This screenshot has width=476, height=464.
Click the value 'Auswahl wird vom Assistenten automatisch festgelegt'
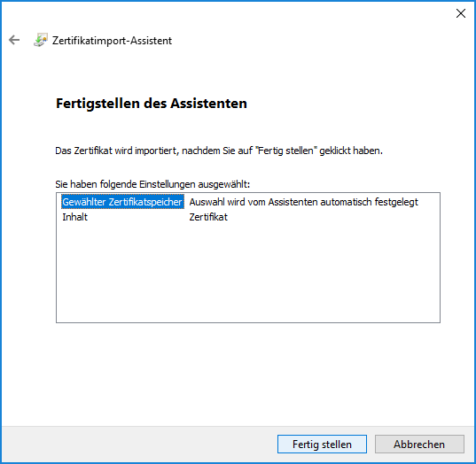point(303,202)
